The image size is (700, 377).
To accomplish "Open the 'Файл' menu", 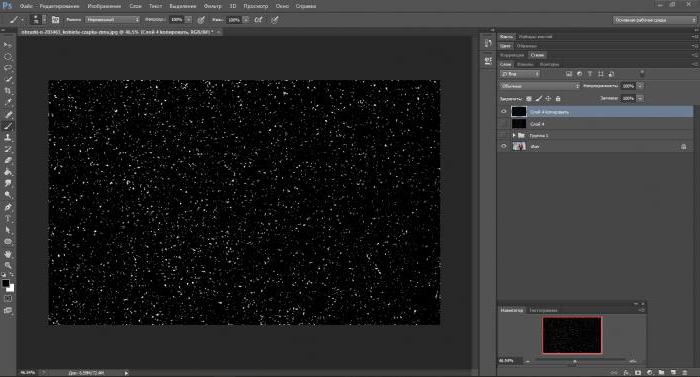I will pos(25,6).
